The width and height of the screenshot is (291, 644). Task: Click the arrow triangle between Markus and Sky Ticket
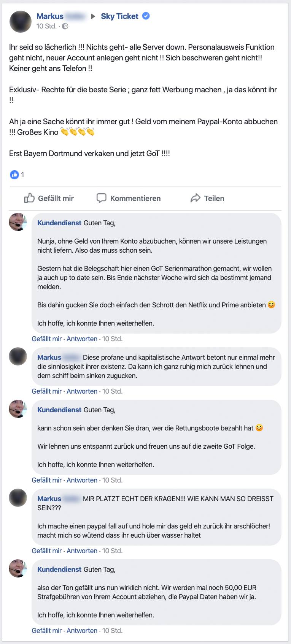click(93, 16)
